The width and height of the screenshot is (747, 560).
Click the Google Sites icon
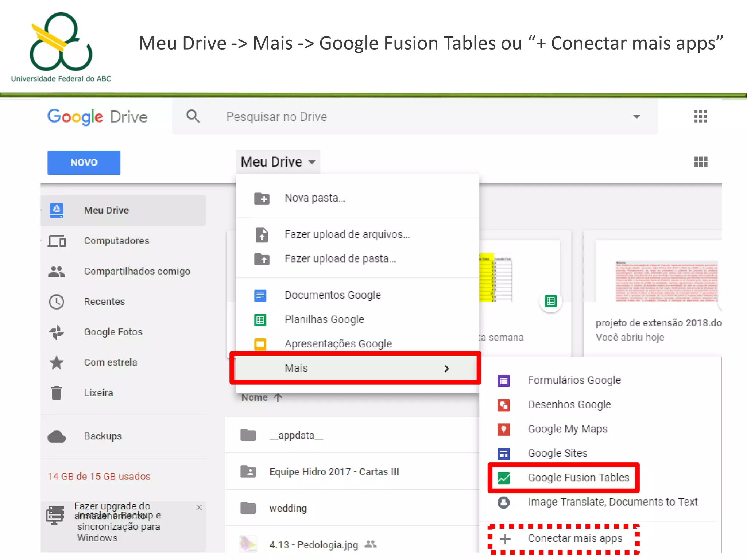click(x=504, y=454)
